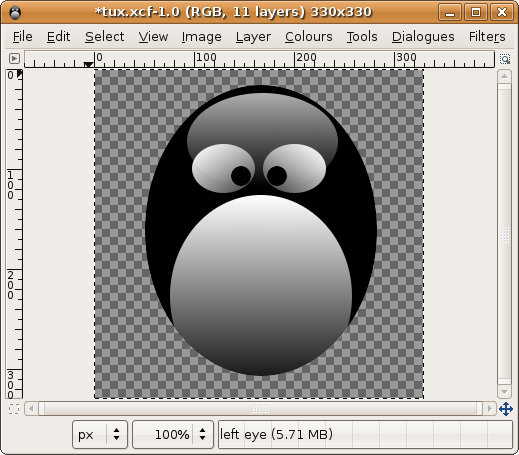Open the Select menu
519x455 pixels.
coord(104,37)
